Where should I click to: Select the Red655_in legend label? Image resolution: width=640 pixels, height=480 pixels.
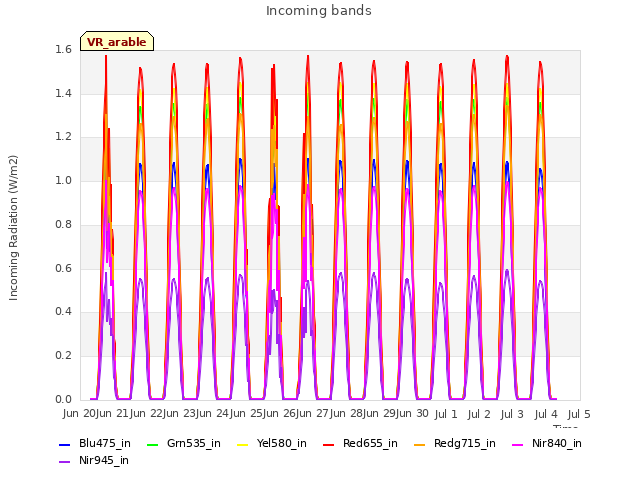pyautogui.click(x=370, y=444)
